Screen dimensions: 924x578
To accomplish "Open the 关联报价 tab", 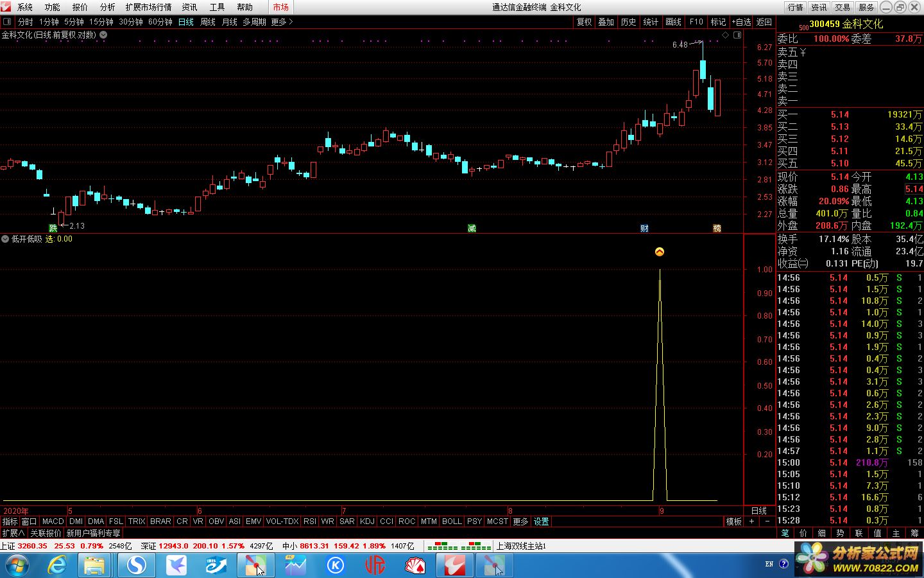I will pos(46,533).
